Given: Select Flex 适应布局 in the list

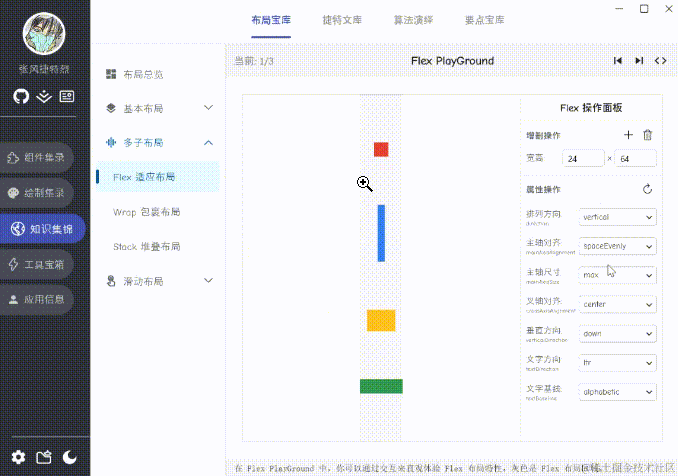Looking at the screenshot, I should tap(158, 176).
